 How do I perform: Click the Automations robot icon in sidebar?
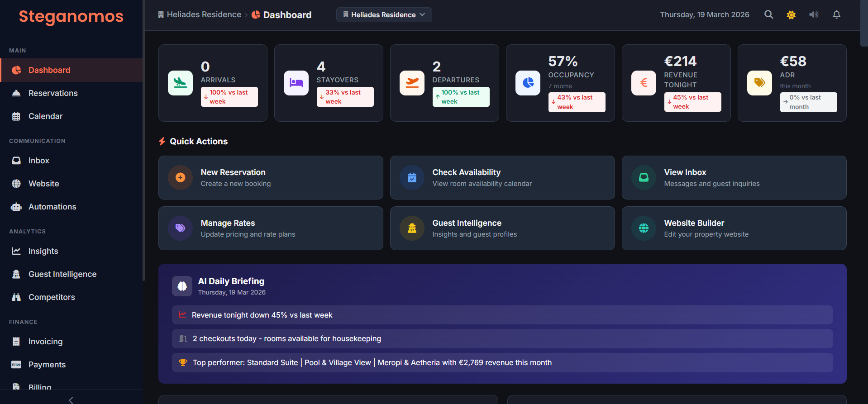(x=16, y=207)
